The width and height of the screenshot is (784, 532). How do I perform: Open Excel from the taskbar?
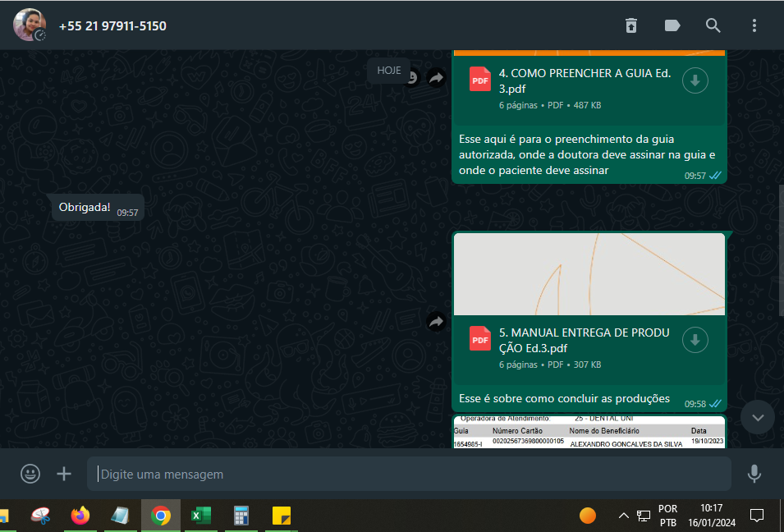click(x=201, y=516)
